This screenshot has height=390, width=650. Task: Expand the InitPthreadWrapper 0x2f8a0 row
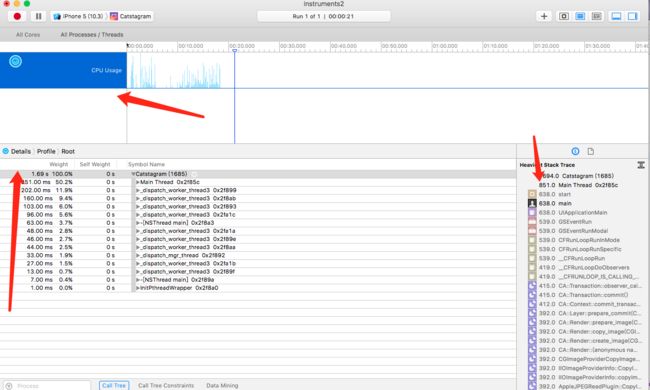138,288
